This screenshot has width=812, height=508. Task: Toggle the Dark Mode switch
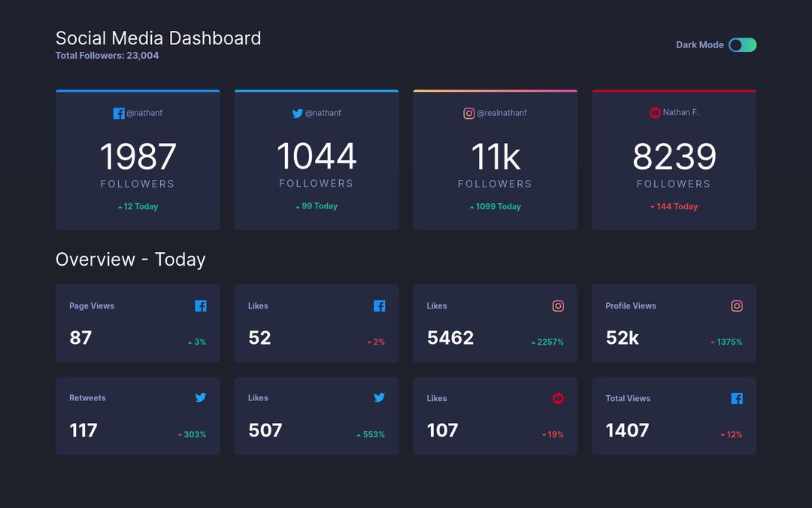click(742, 45)
